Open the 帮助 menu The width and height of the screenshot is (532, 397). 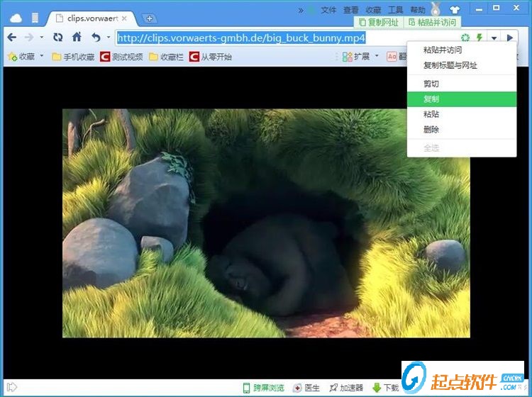418,10
